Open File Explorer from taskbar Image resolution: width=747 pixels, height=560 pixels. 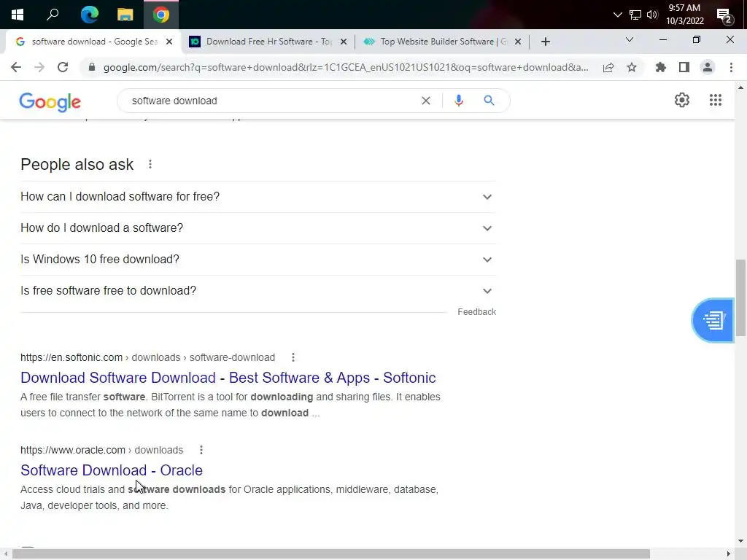[x=125, y=15]
